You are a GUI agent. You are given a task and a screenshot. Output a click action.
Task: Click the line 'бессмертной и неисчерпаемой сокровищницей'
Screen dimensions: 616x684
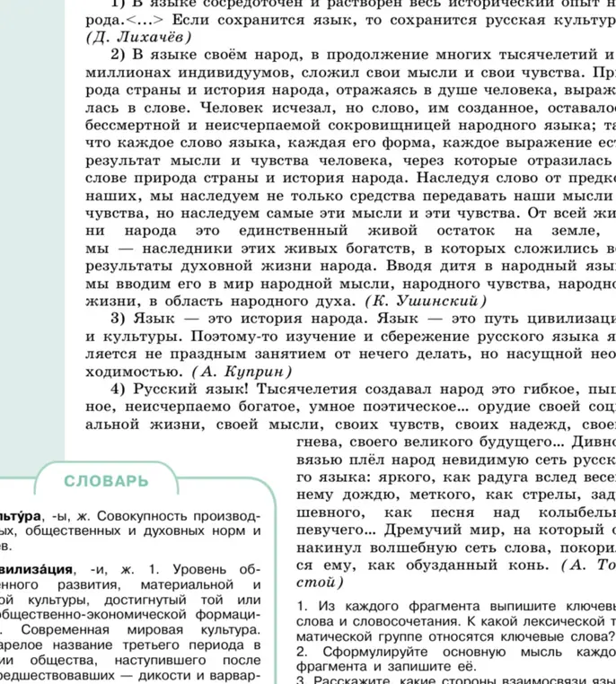coord(268,126)
